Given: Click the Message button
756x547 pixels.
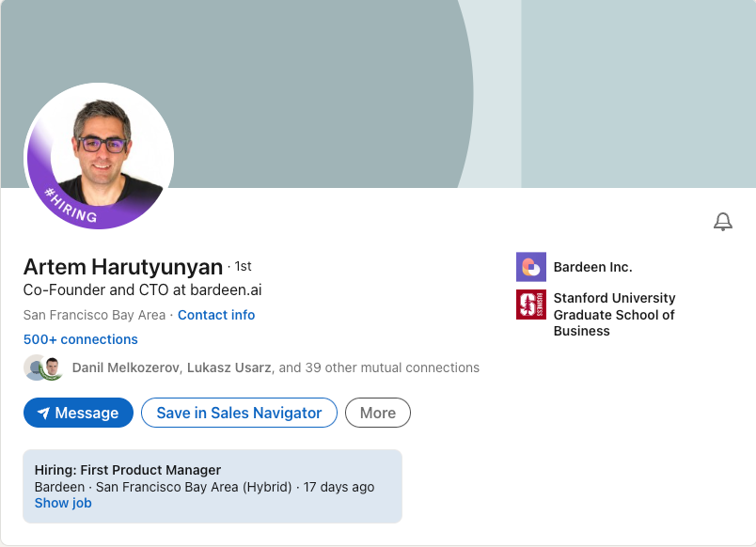Looking at the screenshot, I should coord(78,413).
